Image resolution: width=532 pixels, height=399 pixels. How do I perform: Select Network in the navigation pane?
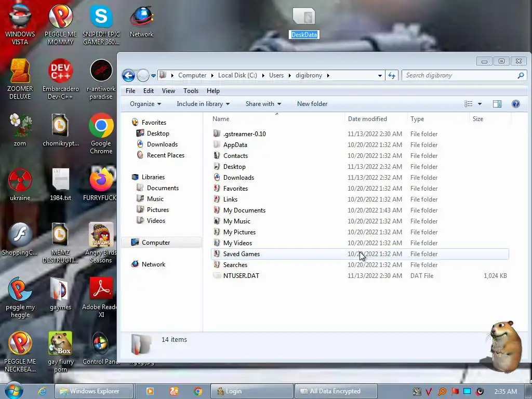coord(153,264)
